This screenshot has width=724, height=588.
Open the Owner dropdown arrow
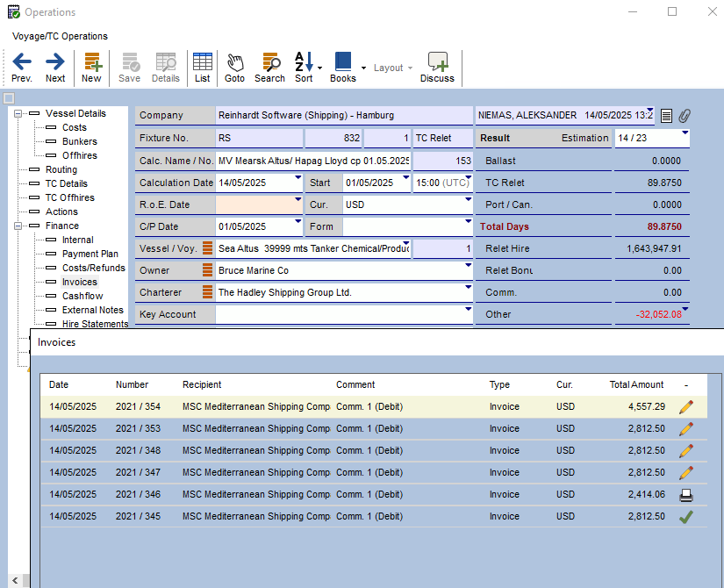468,265
